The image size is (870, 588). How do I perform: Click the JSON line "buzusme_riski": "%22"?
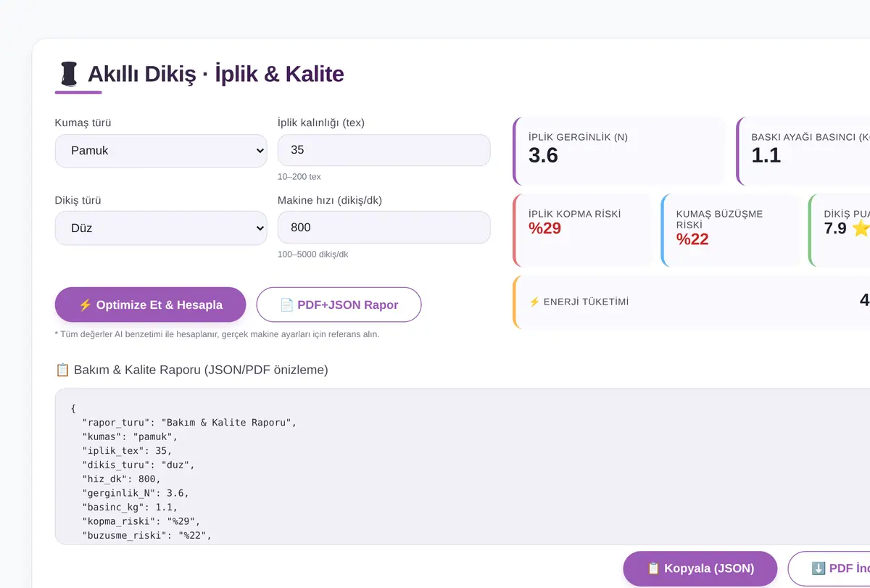[147, 536]
